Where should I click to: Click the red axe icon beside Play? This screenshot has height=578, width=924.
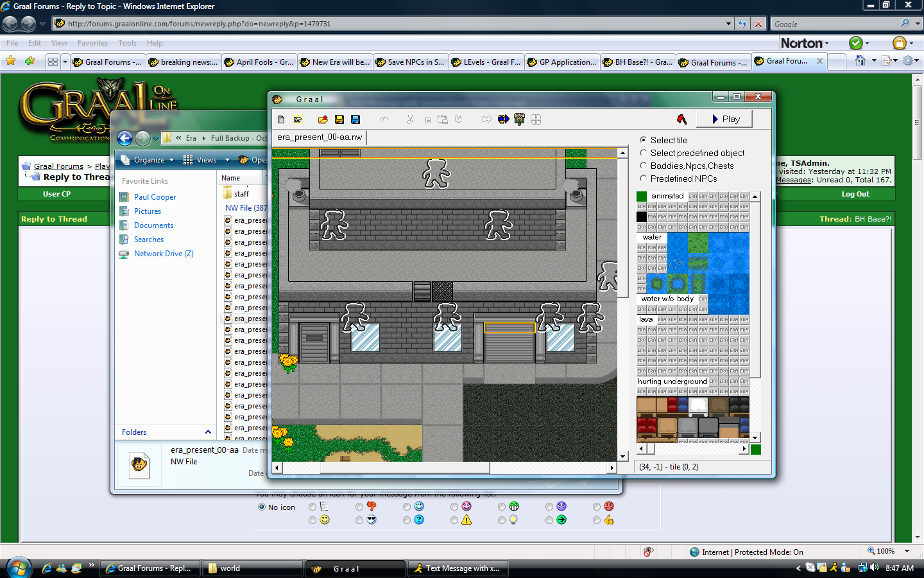[681, 119]
